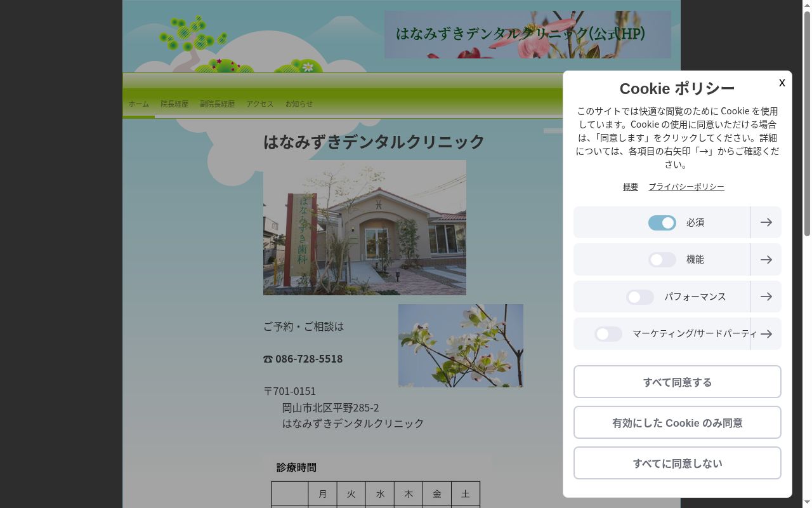This screenshot has width=812, height=508.
Task: Click the 水 column header in schedule
Action: tap(380, 494)
